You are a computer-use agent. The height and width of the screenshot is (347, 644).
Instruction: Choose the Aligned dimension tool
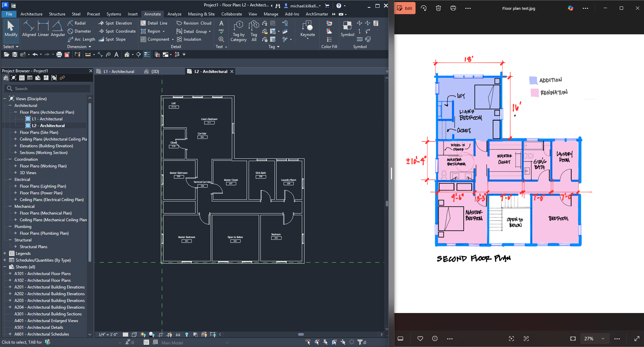tap(29, 29)
